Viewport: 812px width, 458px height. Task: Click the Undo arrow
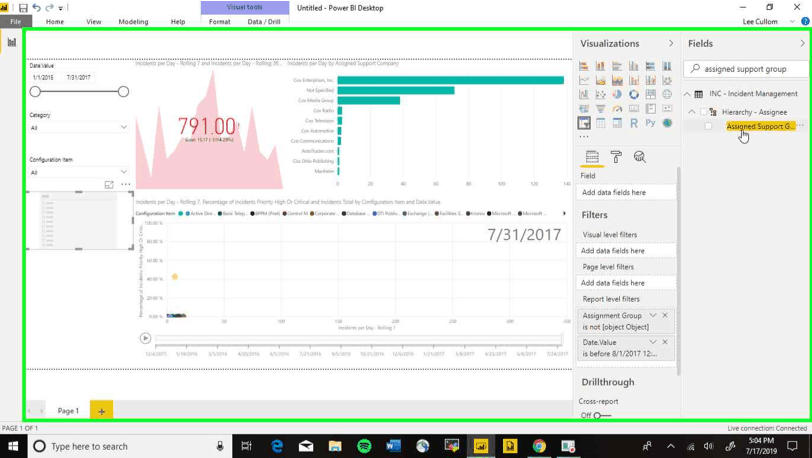click(36, 8)
